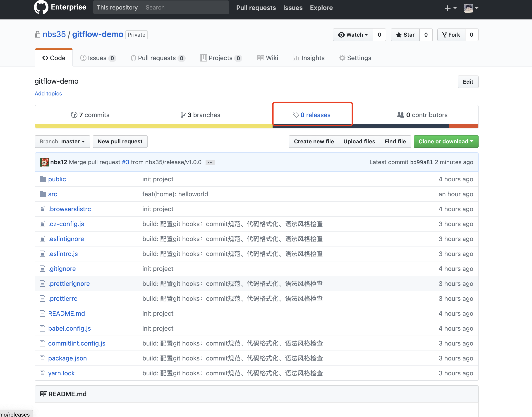The width and height of the screenshot is (532, 417).
Task: Switch to the Issues tab
Action: pyautogui.click(x=98, y=58)
